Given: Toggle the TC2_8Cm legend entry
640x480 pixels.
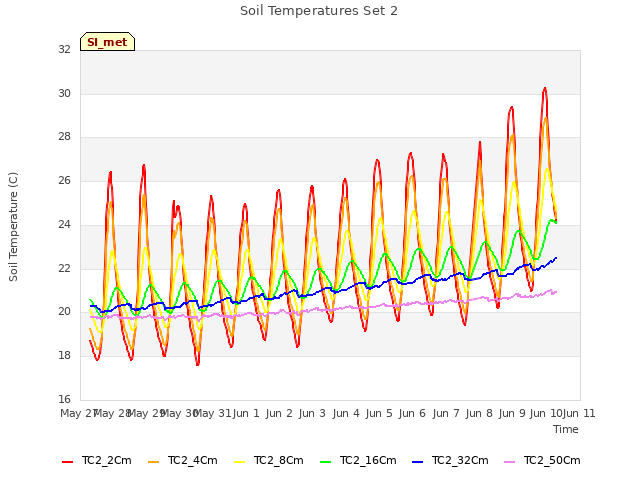Looking at the screenshot, I should click(269, 460).
